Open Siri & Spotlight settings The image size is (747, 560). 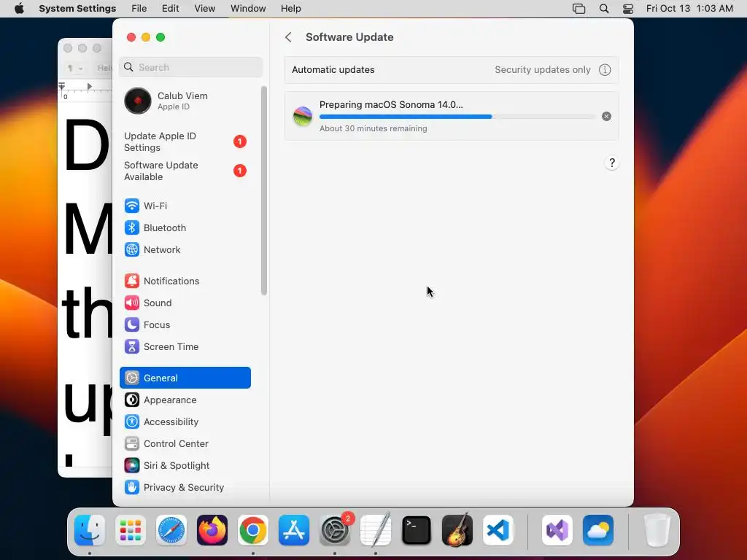coord(185,466)
